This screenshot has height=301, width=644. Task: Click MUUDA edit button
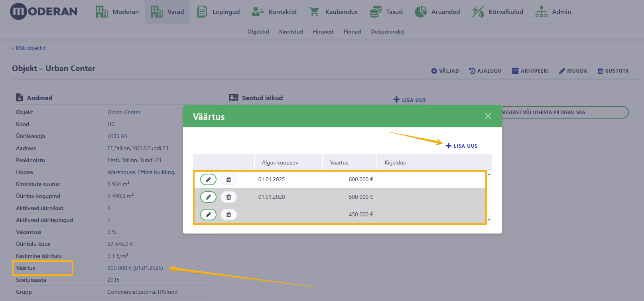tap(573, 71)
